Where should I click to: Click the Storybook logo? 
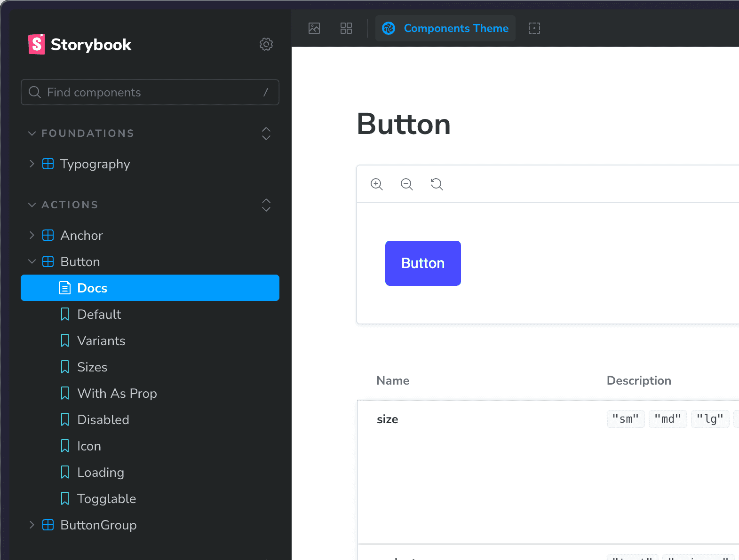tap(80, 44)
